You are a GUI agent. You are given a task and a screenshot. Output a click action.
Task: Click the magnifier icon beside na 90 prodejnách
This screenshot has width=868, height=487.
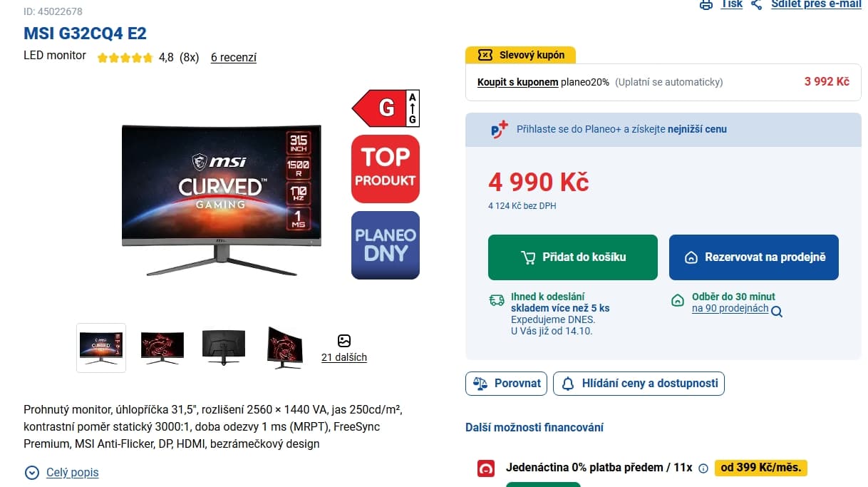777,312
